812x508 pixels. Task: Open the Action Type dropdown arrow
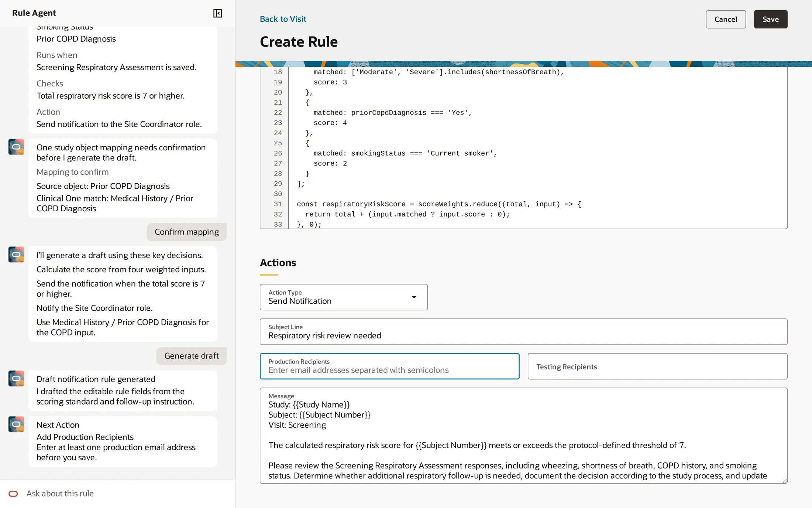(414, 297)
